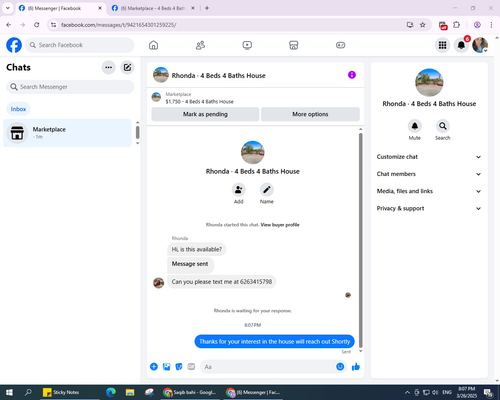Show hidden system tray icons chevron

(407, 392)
